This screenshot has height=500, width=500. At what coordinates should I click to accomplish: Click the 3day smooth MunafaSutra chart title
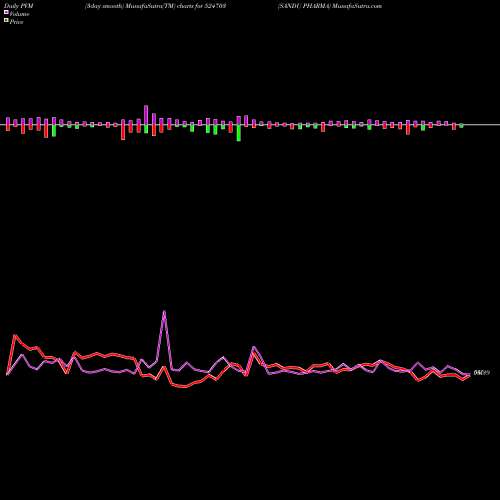pyautogui.click(x=156, y=6)
